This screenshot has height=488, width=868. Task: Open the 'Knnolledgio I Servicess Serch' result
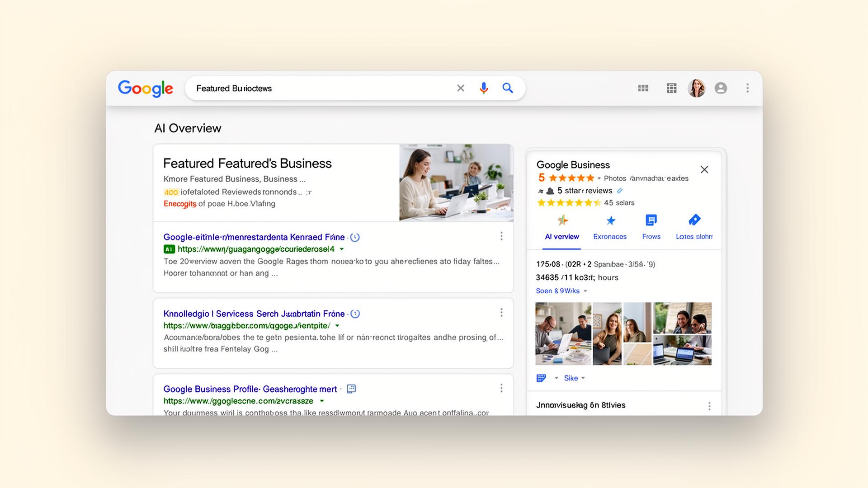(254, 314)
